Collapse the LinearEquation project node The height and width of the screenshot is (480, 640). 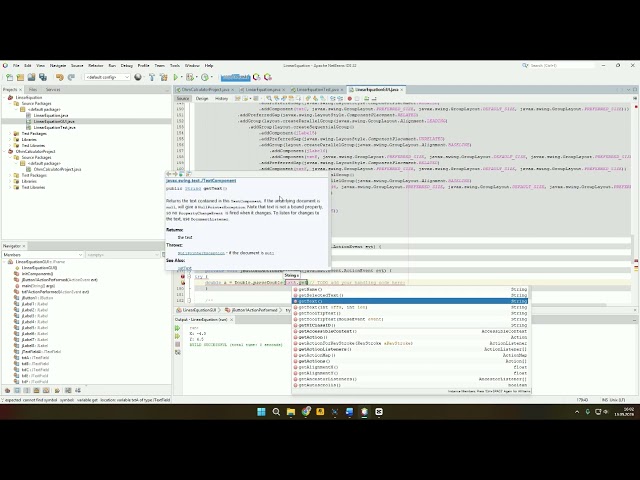[4, 98]
